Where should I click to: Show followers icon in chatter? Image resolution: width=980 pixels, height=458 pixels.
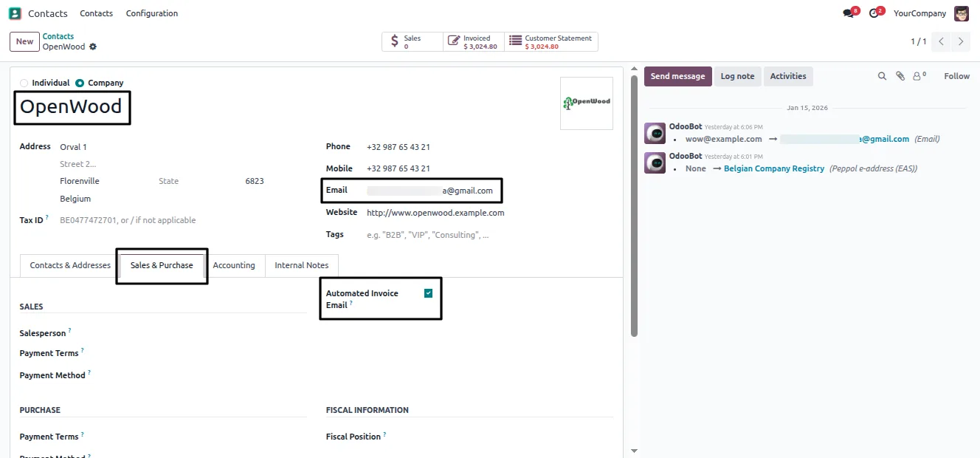[x=919, y=76]
